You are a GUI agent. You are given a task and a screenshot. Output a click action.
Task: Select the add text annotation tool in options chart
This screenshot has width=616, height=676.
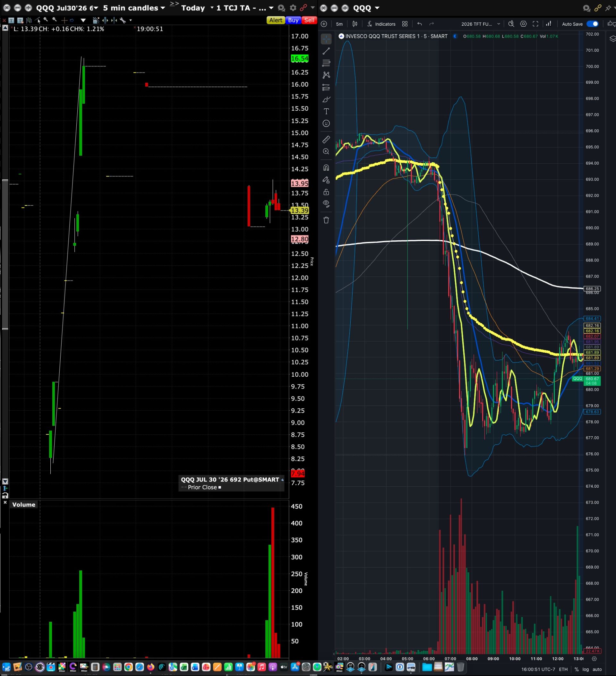(x=11, y=21)
